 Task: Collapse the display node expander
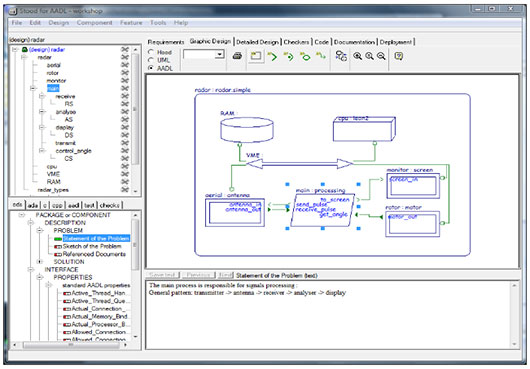click(42, 127)
